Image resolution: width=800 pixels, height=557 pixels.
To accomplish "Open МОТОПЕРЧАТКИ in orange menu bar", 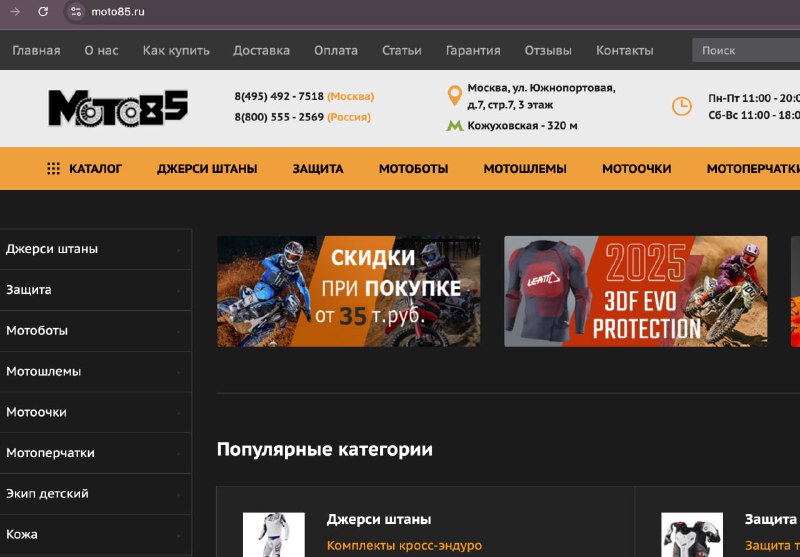I will coord(753,169).
